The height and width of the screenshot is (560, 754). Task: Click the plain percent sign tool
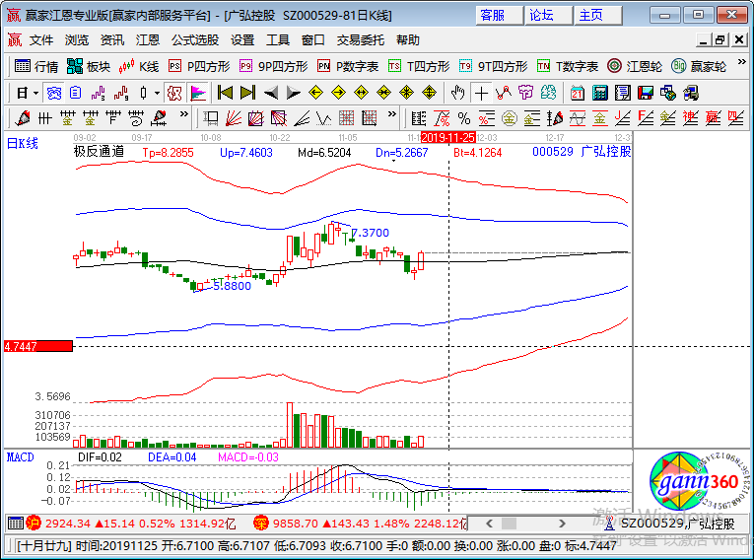tap(464, 118)
